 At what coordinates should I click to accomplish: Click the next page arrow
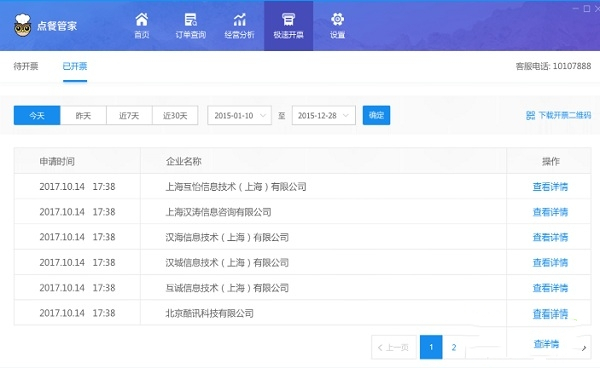point(584,348)
